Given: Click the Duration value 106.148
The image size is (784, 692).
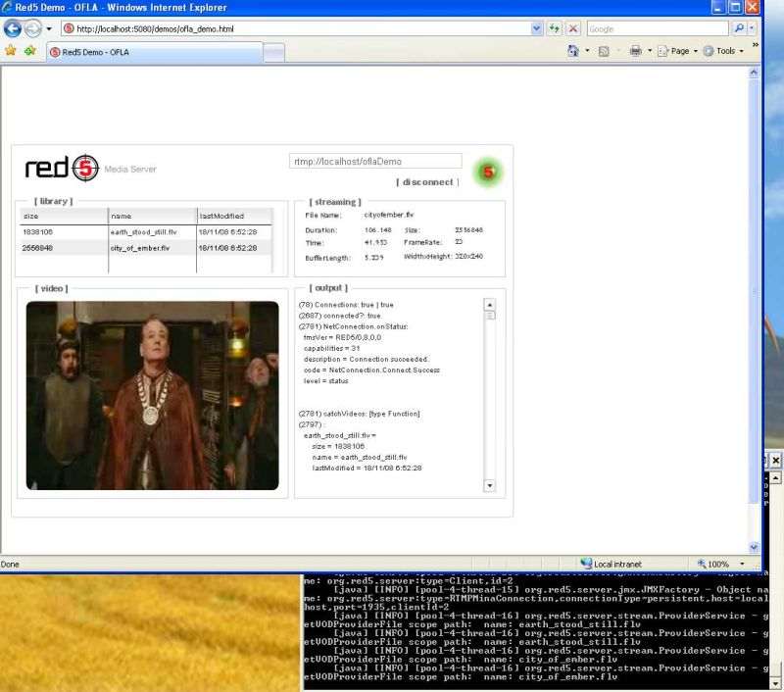Looking at the screenshot, I should coord(378,230).
